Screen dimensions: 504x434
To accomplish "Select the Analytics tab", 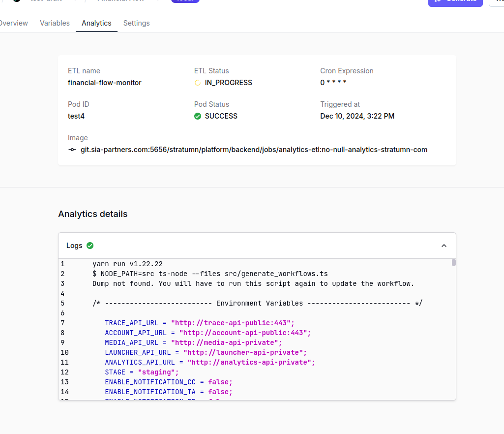I will [x=96, y=23].
